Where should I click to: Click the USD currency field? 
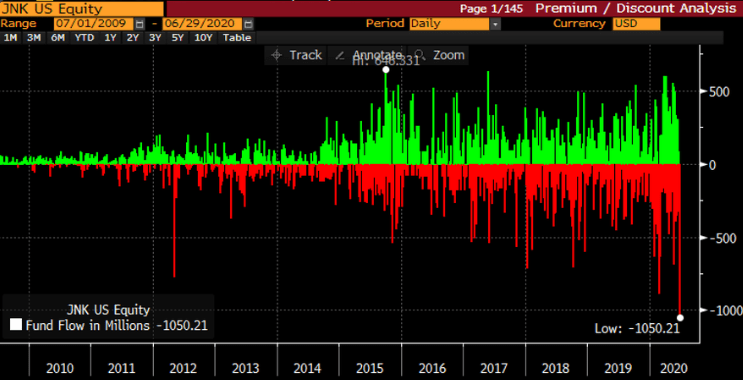(636, 24)
